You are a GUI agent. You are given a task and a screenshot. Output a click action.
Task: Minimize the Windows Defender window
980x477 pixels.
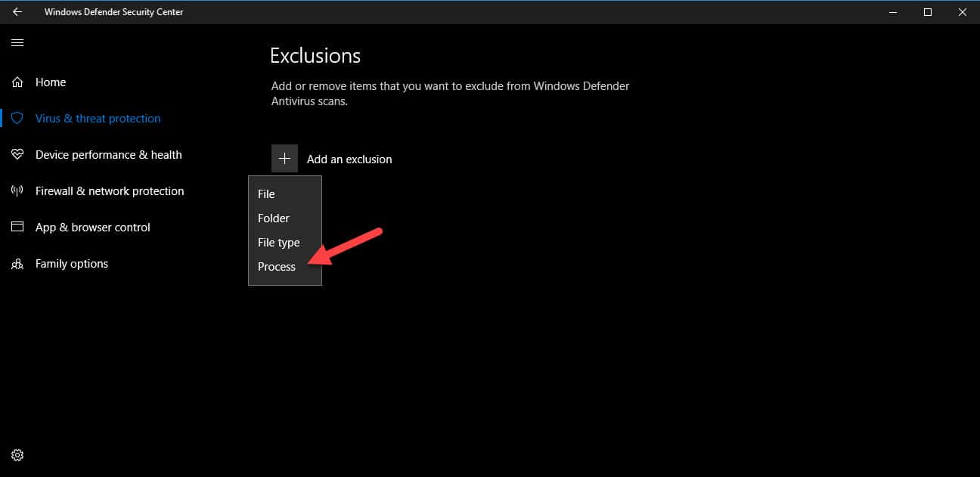(x=893, y=12)
